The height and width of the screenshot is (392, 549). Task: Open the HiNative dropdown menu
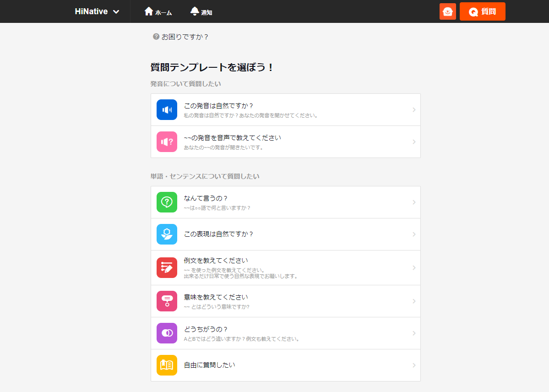[x=97, y=11]
